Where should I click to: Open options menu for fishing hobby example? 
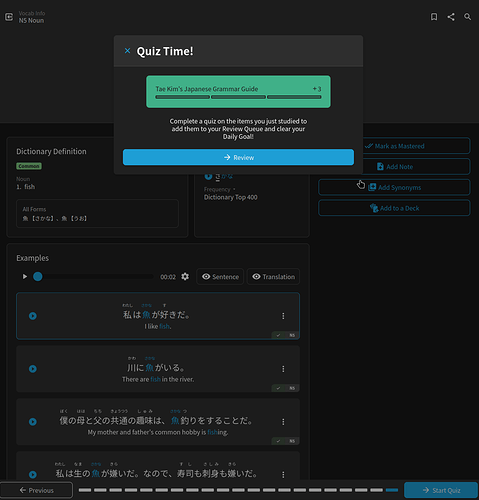tap(283, 422)
